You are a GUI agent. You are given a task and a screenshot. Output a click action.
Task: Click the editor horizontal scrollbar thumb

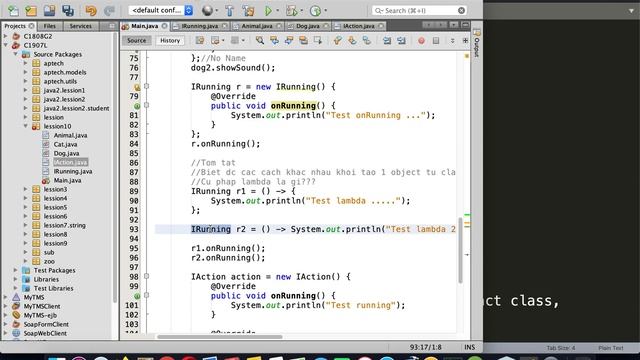(x=220, y=337)
